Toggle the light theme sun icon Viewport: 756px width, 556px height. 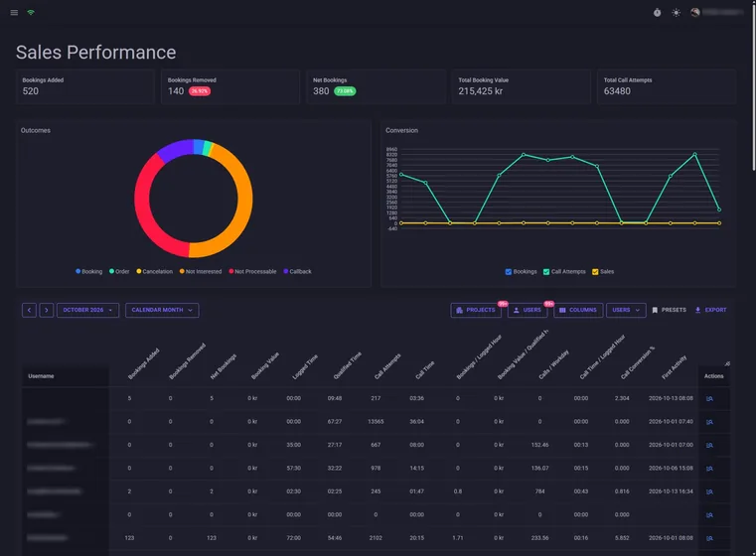click(x=676, y=13)
